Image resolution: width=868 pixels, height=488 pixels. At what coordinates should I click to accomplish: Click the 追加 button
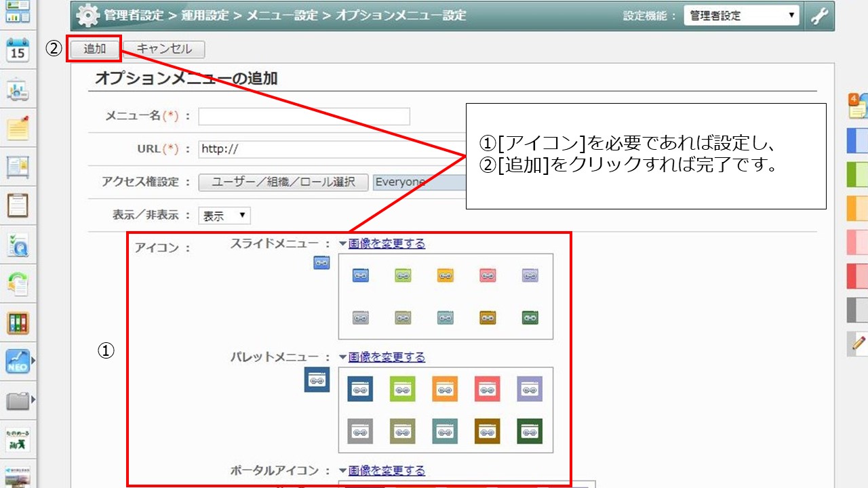coord(95,49)
